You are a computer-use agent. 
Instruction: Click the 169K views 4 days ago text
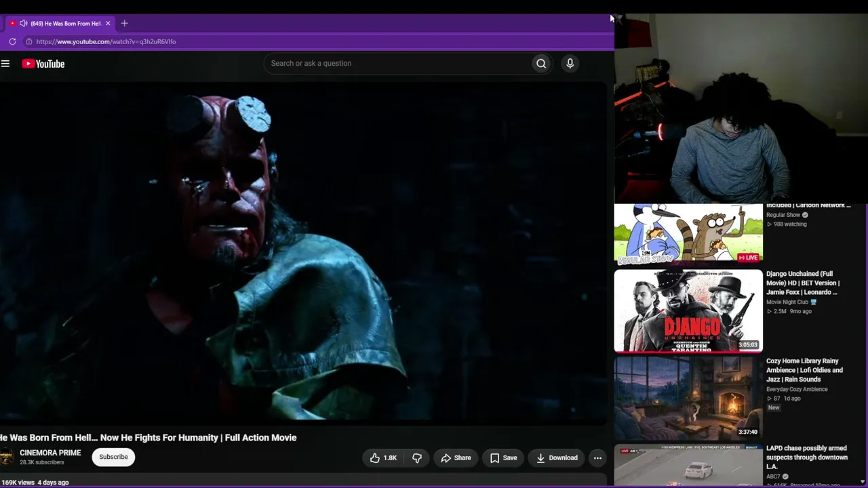(35, 483)
